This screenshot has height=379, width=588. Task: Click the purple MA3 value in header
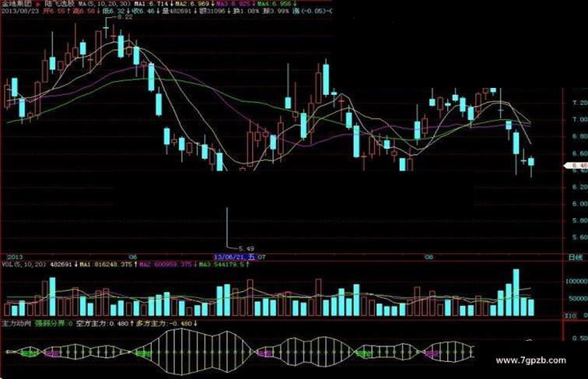point(234,4)
